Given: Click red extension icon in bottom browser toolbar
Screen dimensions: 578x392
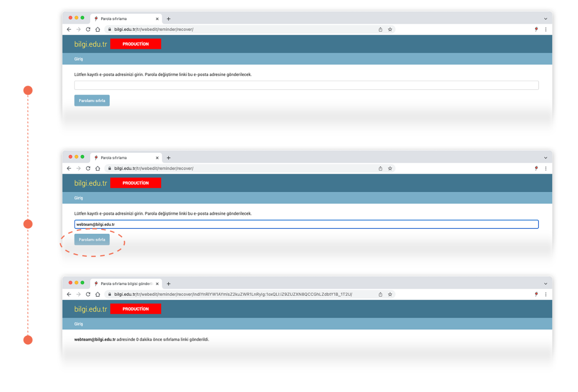Looking at the screenshot, I should tap(536, 294).
